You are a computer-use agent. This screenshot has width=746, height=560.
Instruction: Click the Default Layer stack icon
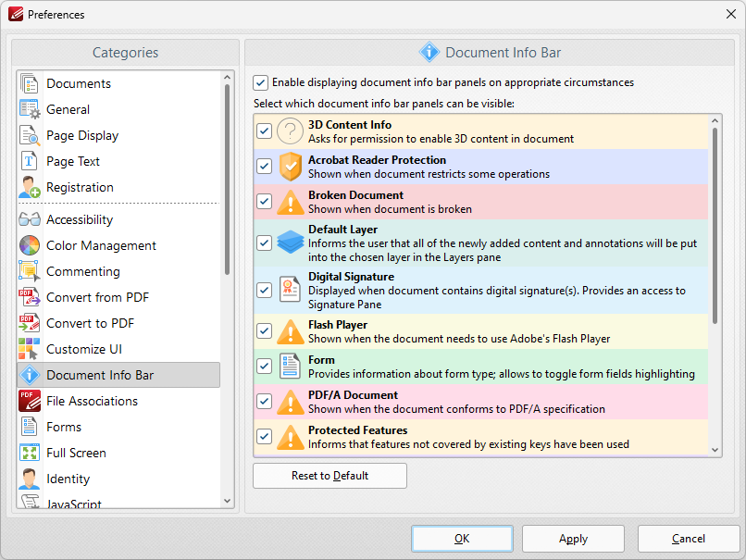(x=291, y=243)
